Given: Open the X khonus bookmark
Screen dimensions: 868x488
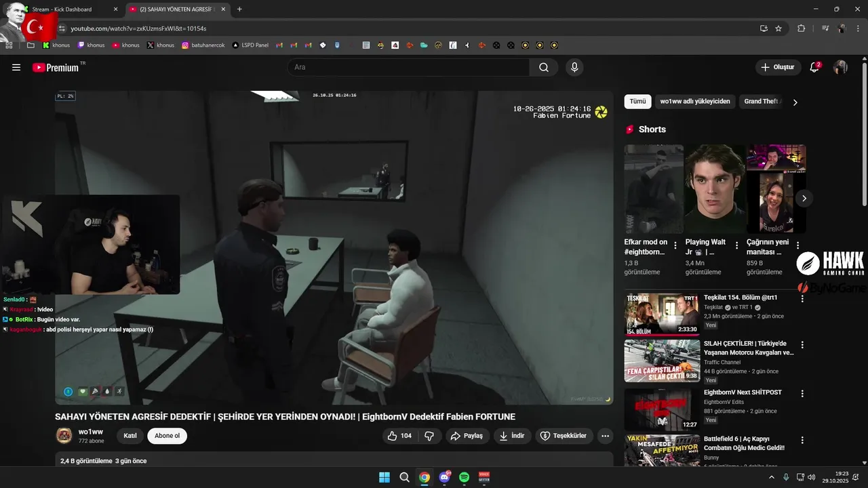Looking at the screenshot, I should click(161, 45).
